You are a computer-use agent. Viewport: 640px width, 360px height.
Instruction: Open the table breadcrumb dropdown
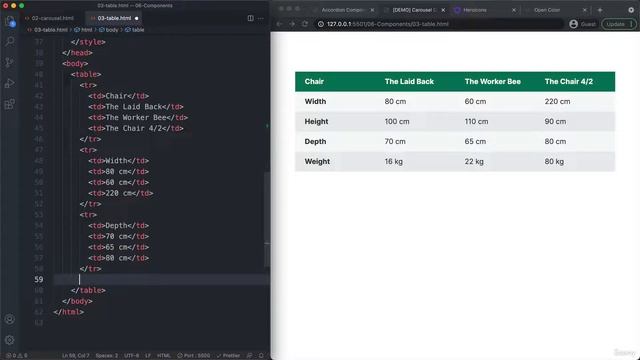coord(135,30)
